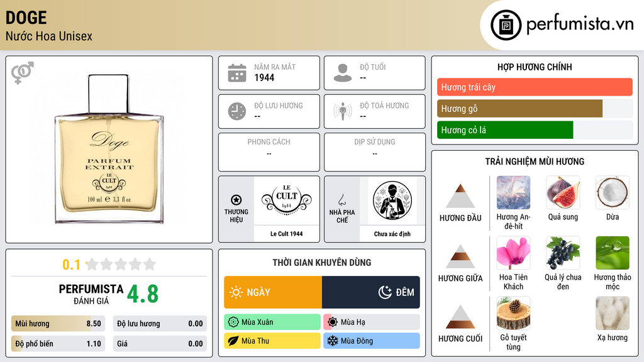Screen dimensions: 644x362
Task: Click the 1944 launch year value
Action: coord(264,77)
